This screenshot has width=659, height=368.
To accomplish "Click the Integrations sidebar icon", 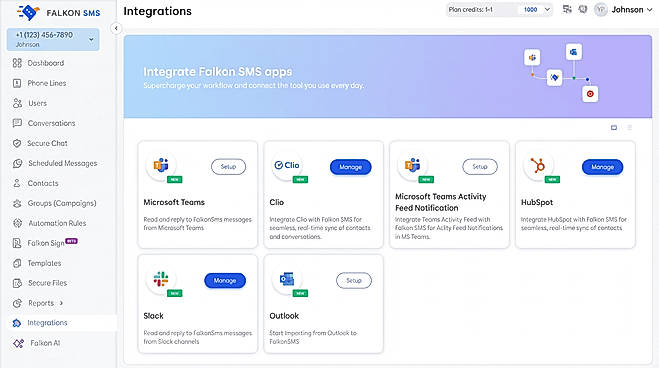I will (17, 323).
